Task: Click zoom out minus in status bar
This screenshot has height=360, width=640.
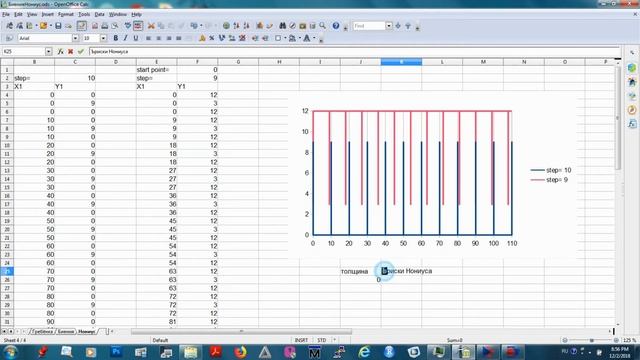Action: click(565, 340)
